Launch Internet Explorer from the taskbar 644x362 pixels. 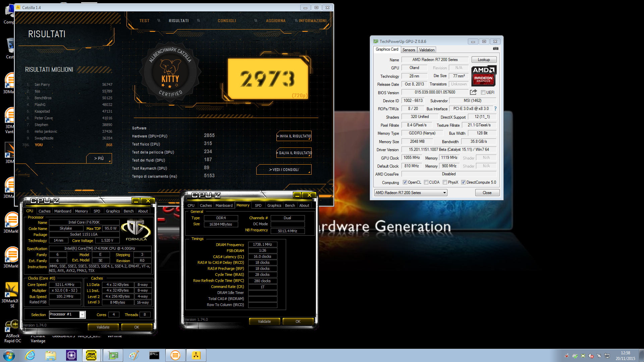coord(30,355)
